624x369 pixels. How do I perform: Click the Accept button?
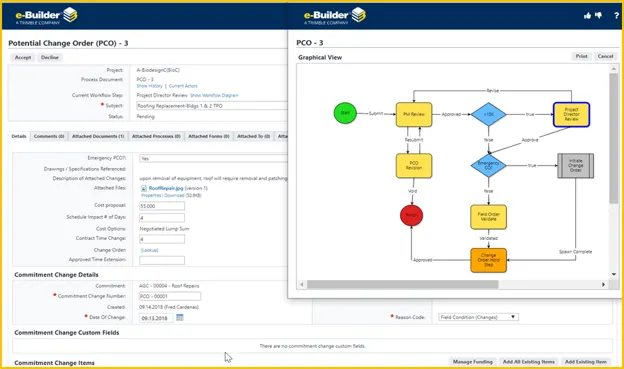point(23,57)
